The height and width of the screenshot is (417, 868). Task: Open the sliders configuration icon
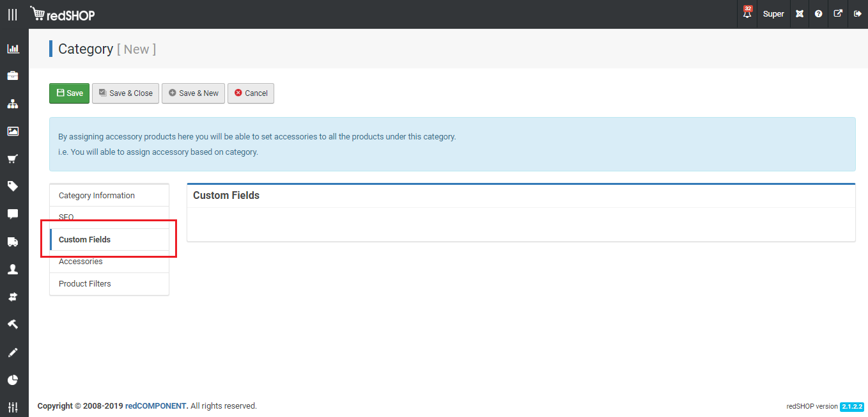coord(13,407)
